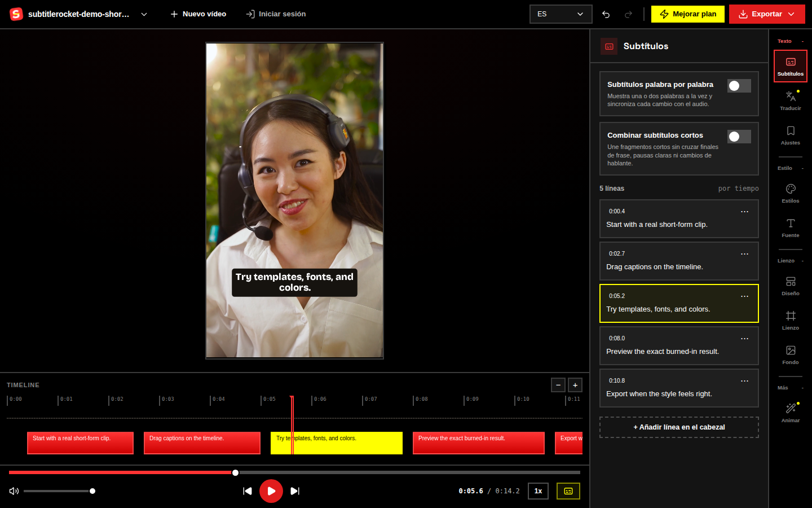Enable Combinar subtítulos cortos switch
The image size is (812, 508).
click(739, 137)
